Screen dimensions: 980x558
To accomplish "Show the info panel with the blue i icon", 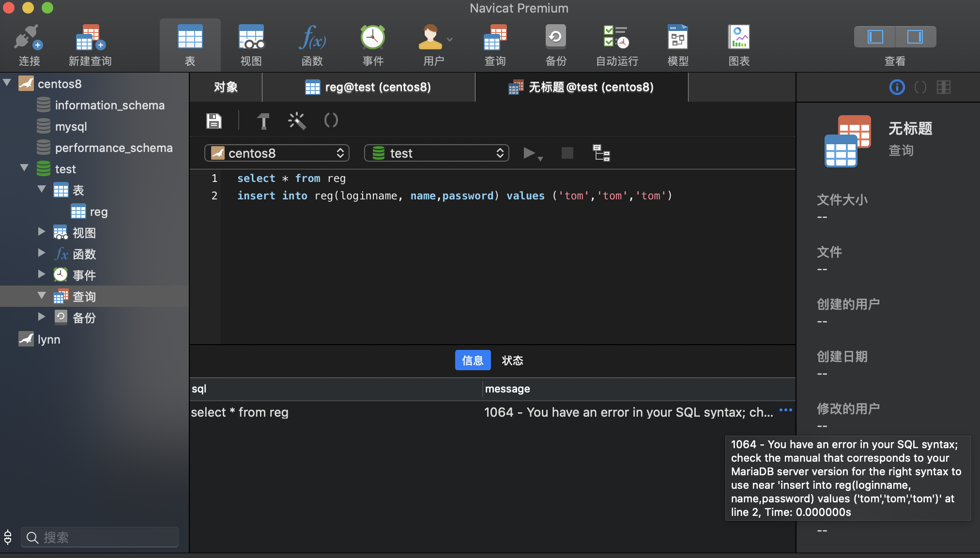I will [x=897, y=87].
